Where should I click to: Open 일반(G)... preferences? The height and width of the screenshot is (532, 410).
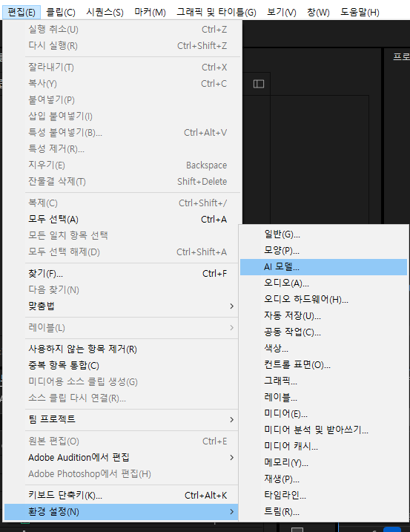[323, 234]
